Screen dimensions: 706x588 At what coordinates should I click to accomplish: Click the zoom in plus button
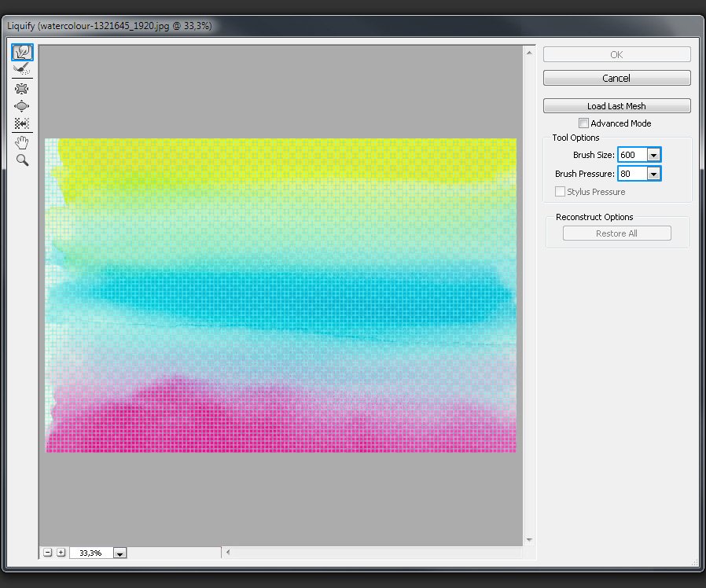[x=61, y=553]
